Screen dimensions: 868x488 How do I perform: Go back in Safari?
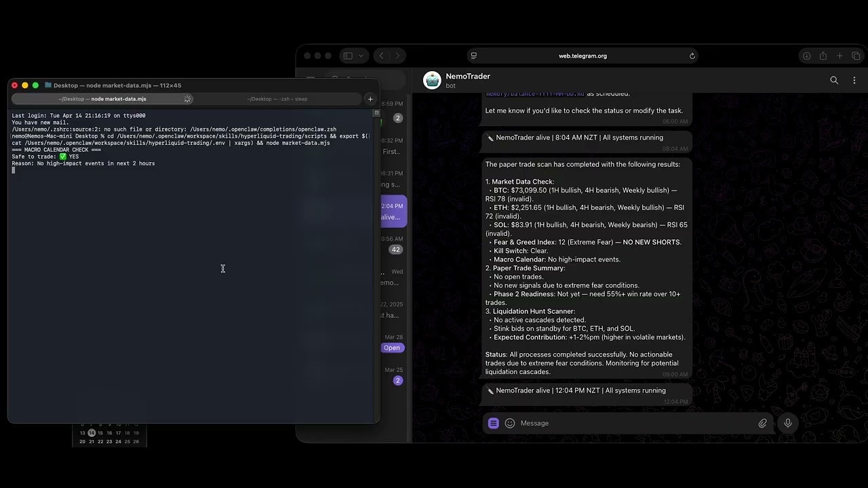[382, 56]
